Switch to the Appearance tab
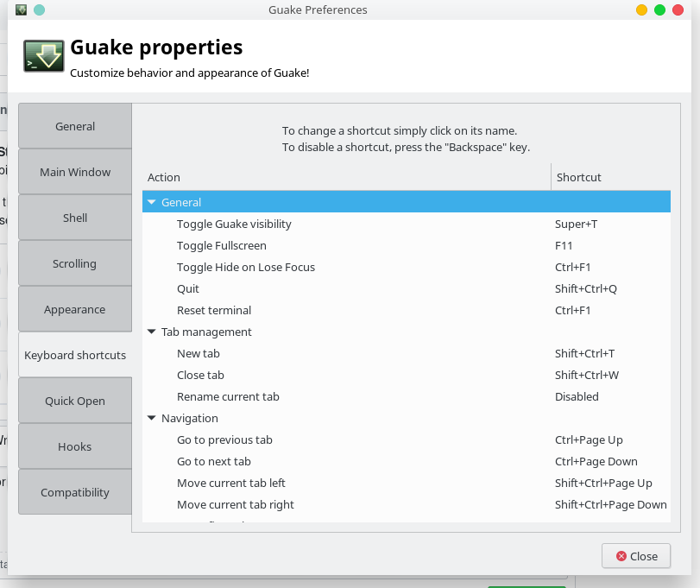700x588 pixels. click(x=75, y=309)
